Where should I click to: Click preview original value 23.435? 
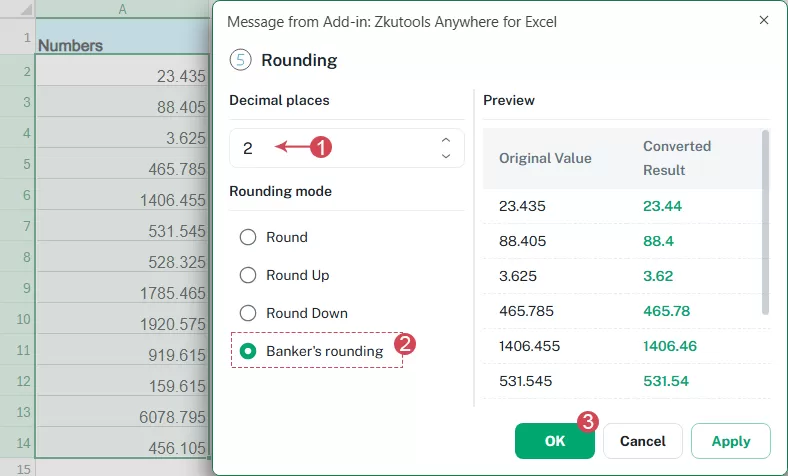pos(522,206)
